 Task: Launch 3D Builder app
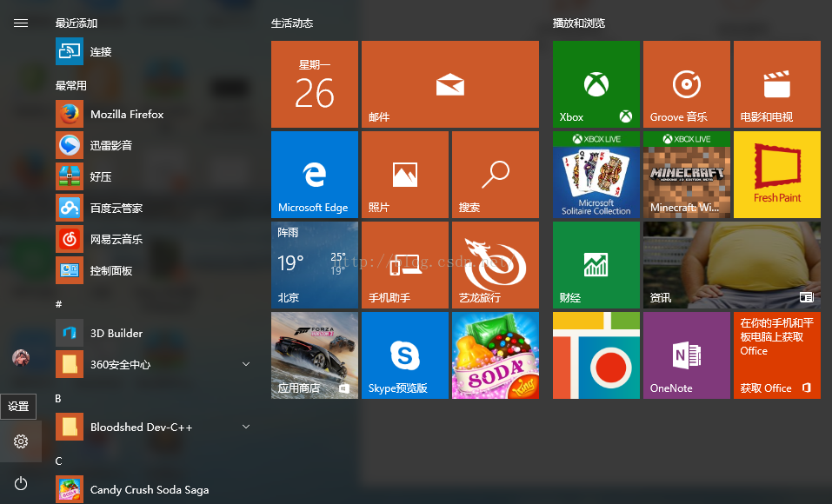click(154, 333)
